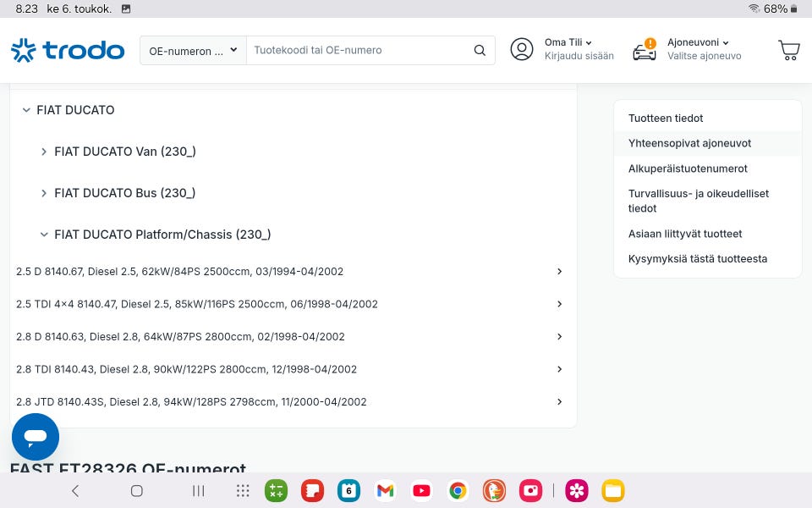Screen dimensions: 812x508
Task: Expand FIAT DUCATO Bus (230_)
Action: (44, 193)
